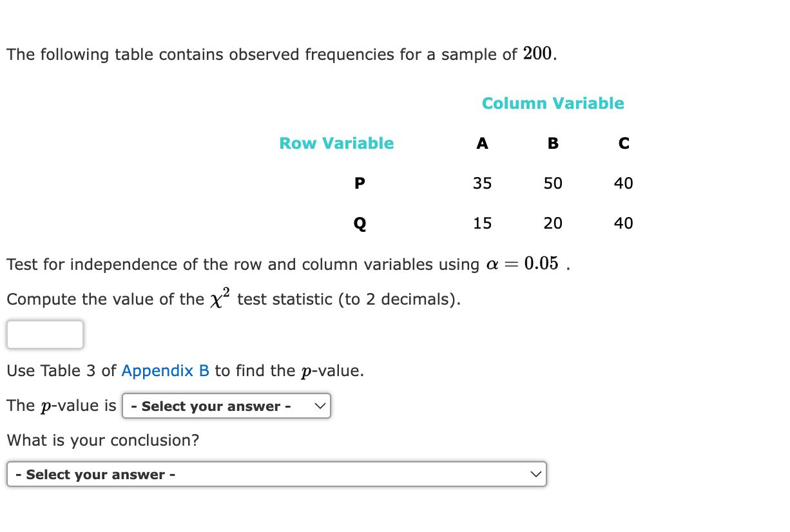Click the value 40 in row Q
Screen dimensions: 790x532
623,223
